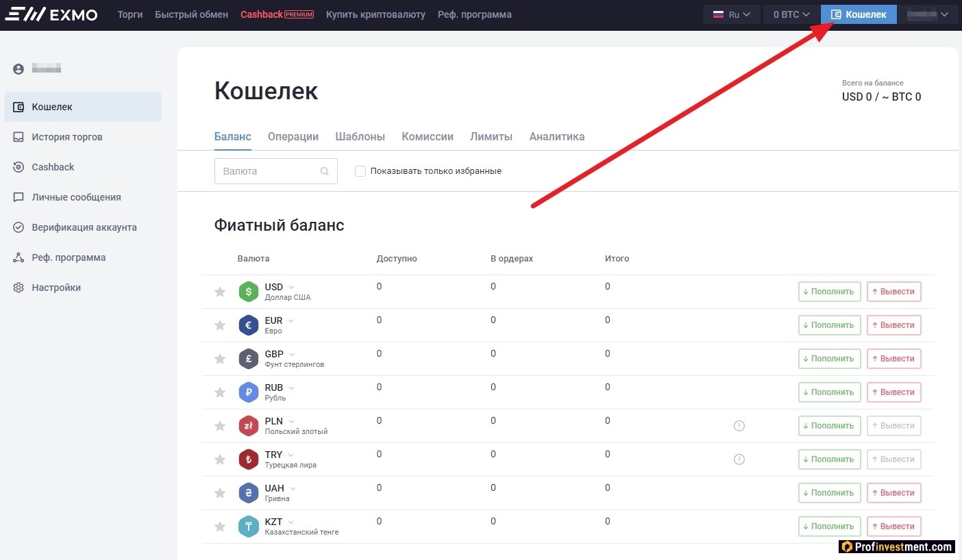Open the 0 BTC balance dropdown
The height and width of the screenshot is (560, 962).
pyautogui.click(x=791, y=14)
